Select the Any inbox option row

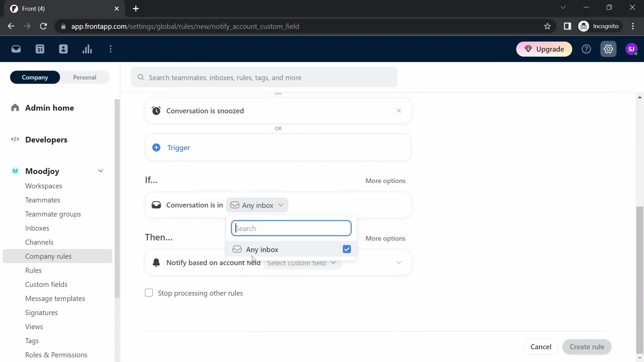(291, 249)
